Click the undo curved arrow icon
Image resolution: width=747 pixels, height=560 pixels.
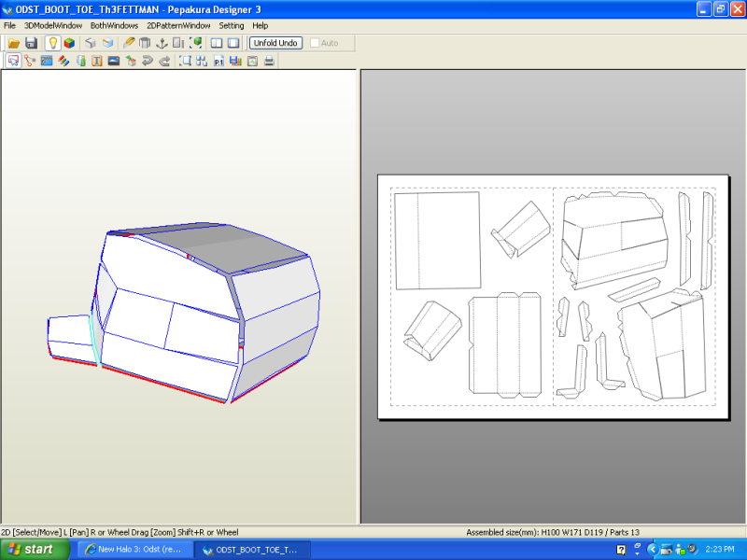coord(148,61)
